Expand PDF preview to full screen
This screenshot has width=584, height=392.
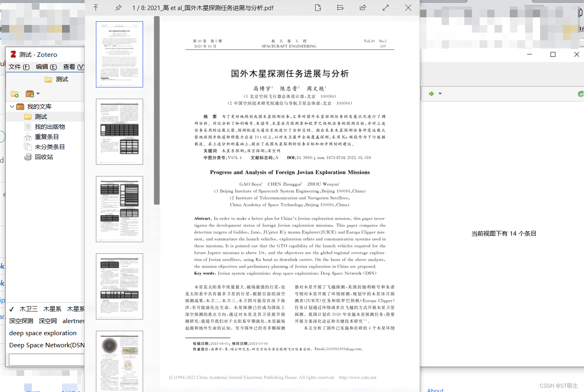(x=386, y=8)
